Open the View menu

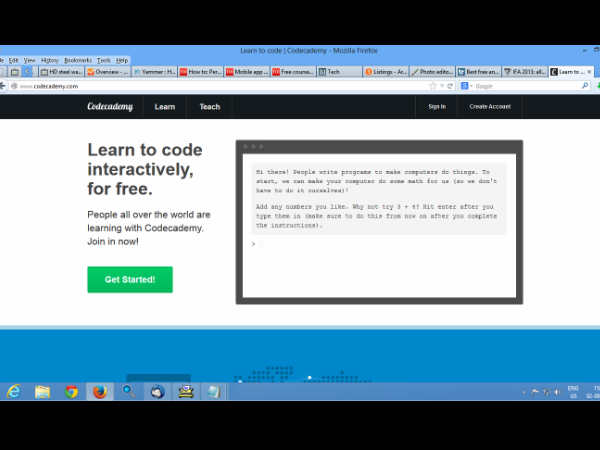pyautogui.click(x=29, y=60)
